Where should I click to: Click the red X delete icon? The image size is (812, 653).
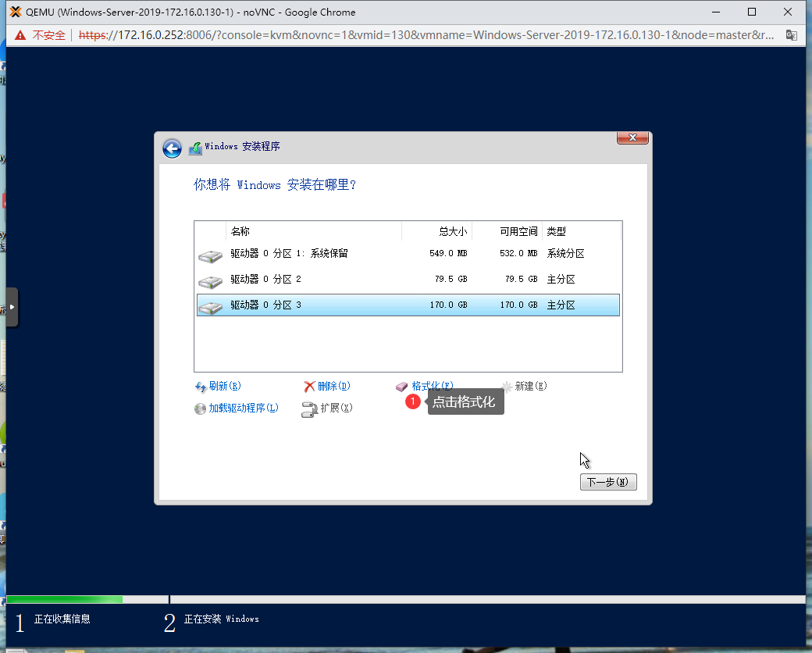coord(309,387)
